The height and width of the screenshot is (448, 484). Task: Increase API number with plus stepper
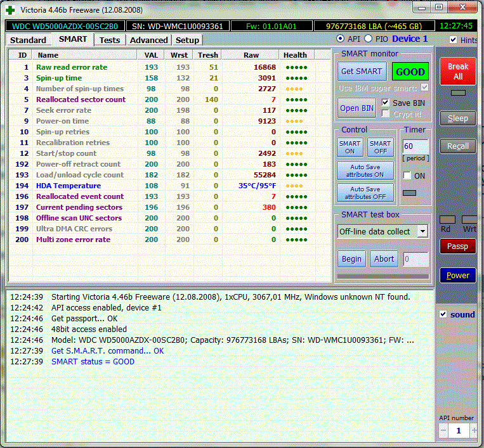click(474, 430)
